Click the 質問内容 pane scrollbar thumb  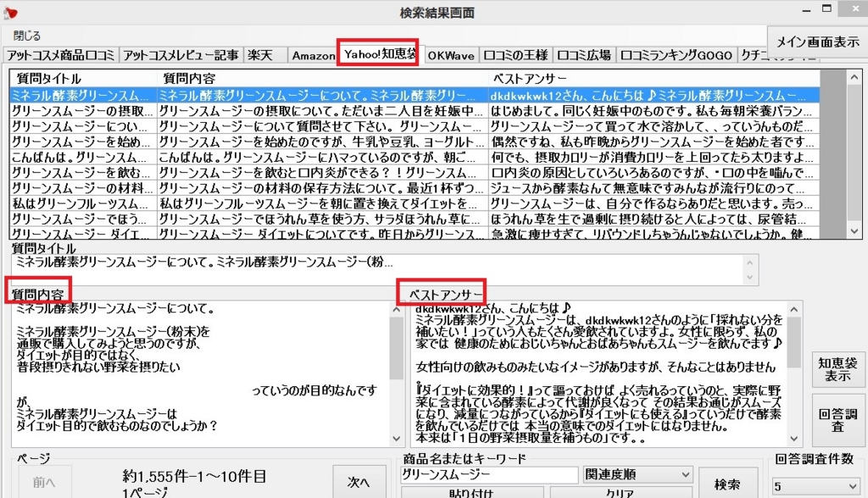tap(396, 348)
